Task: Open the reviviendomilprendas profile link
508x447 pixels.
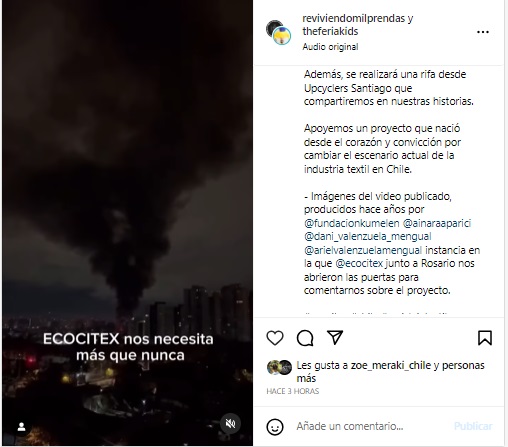Action: [x=353, y=18]
